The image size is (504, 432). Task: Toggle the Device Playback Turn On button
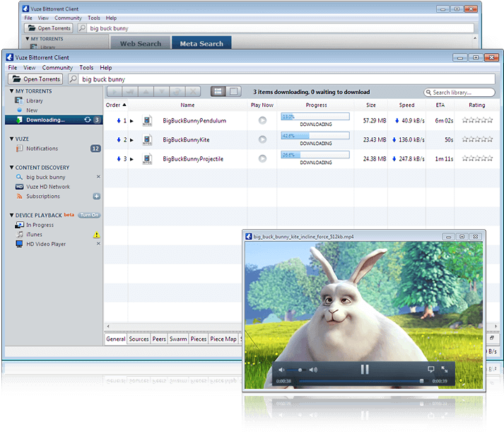pos(89,215)
